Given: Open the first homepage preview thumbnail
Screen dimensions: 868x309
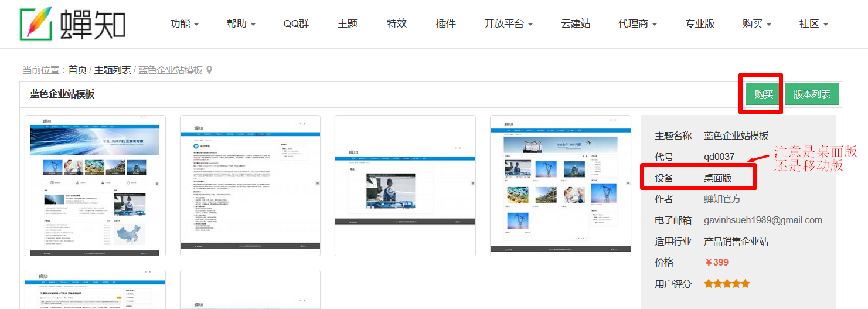Looking at the screenshot, I should [95, 185].
